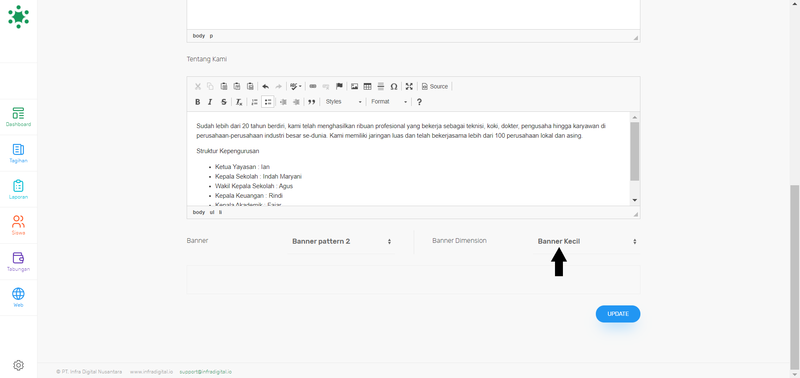
Task: Click the Paste clipboard icon
Action: tap(223, 86)
